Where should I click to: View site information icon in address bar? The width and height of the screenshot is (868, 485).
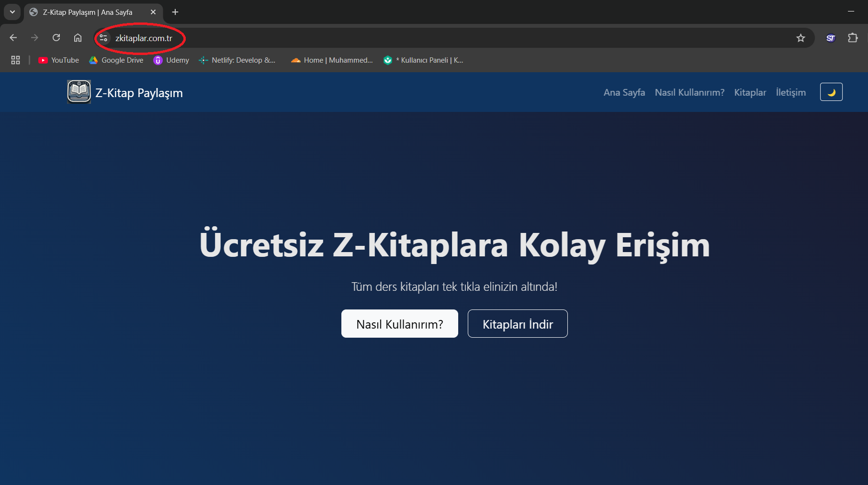(x=103, y=38)
